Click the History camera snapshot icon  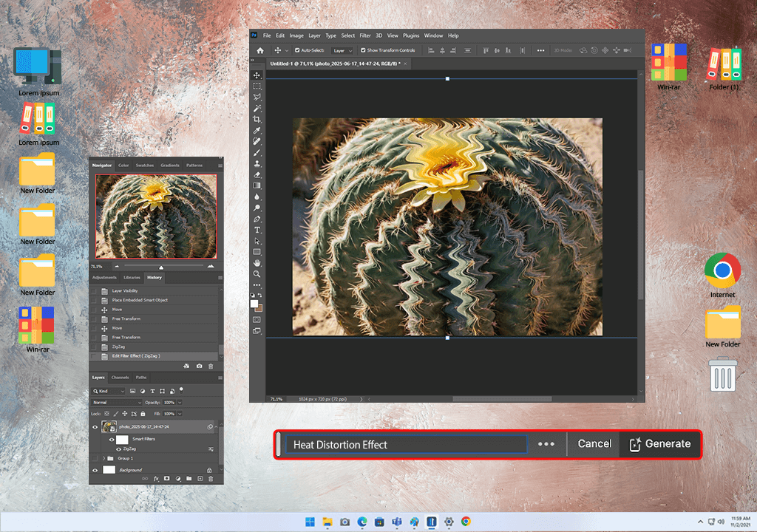pos(200,366)
